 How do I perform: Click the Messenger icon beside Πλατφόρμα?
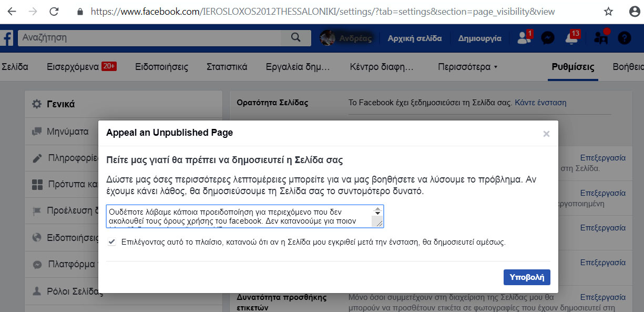point(37,264)
